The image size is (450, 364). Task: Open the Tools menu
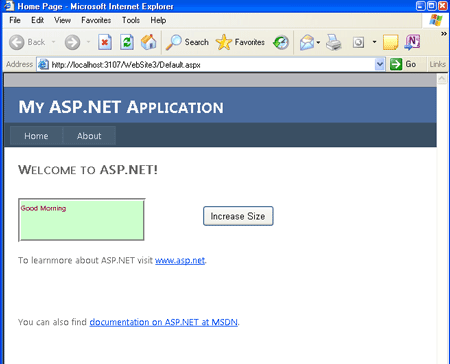click(131, 20)
